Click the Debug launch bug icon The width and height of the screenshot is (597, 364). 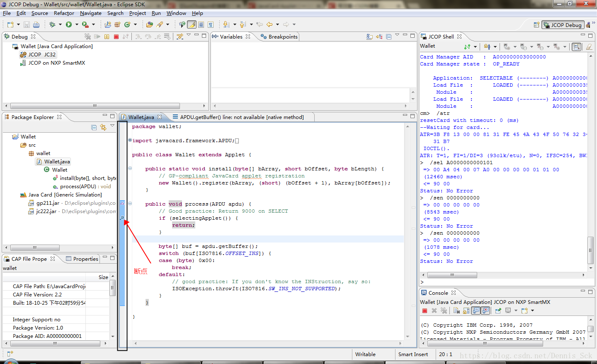[x=52, y=24]
